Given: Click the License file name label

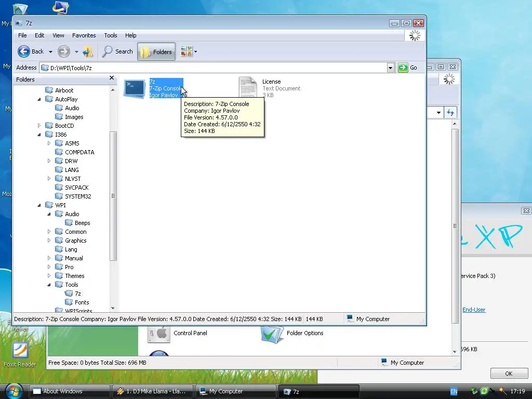Looking at the screenshot, I should coord(271,82).
